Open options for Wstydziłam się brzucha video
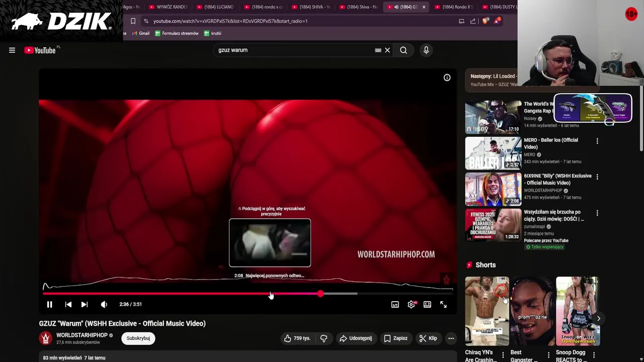 point(597,213)
